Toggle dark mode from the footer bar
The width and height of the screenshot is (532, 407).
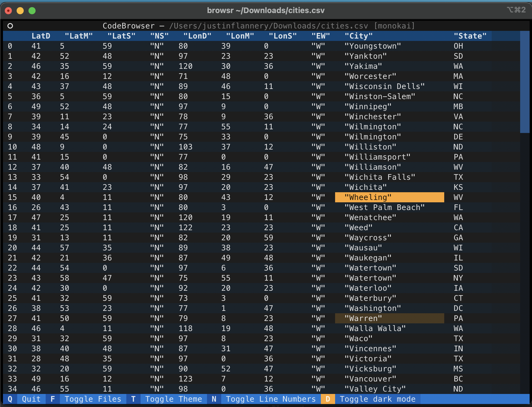pos(378,399)
